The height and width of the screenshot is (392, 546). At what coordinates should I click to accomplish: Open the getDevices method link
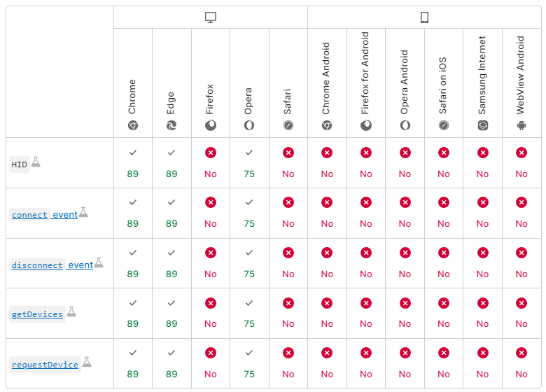point(37,315)
